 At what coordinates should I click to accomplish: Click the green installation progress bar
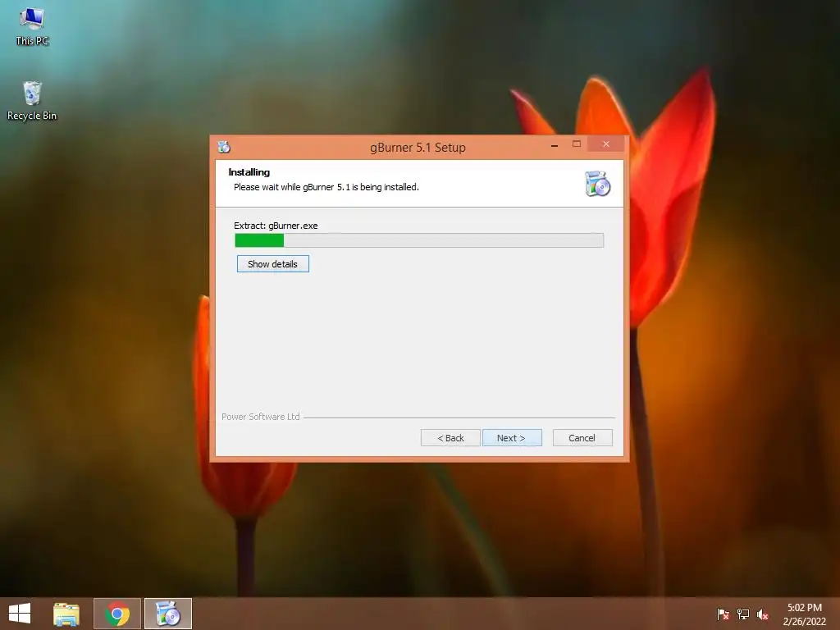point(419,240)
